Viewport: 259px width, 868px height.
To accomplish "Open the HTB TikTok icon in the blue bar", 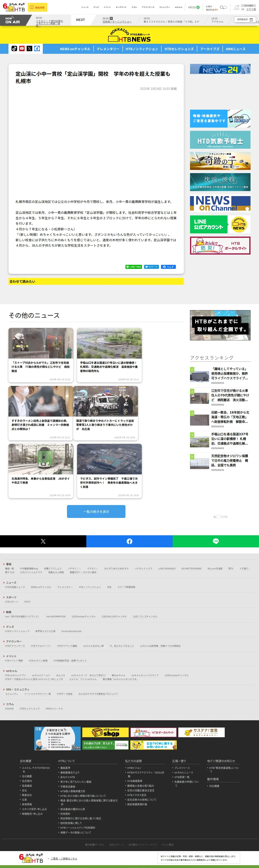I will [14, 49].
